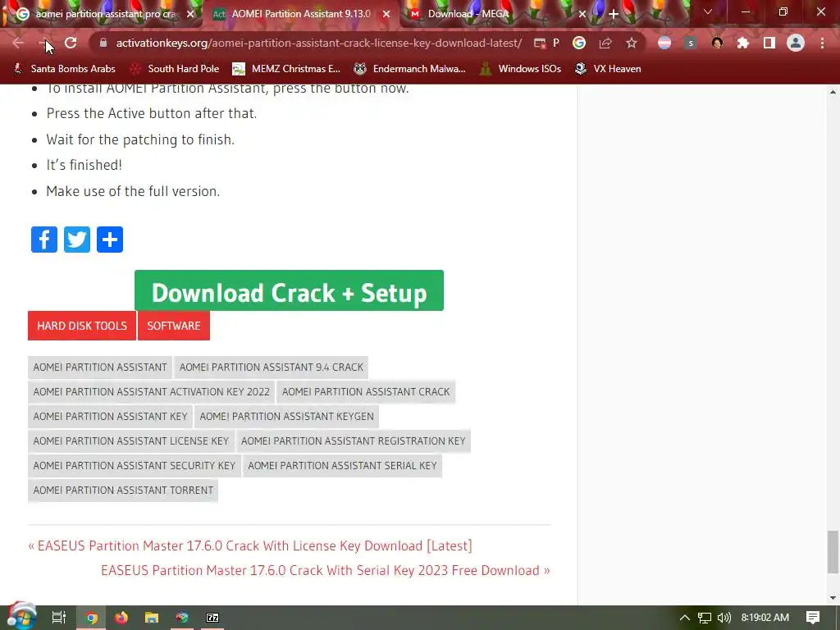Open AOMEI PARTITION ASSISTANT KEYGEN tag
This screenshot has height=630, width=840.
point(286,416)
